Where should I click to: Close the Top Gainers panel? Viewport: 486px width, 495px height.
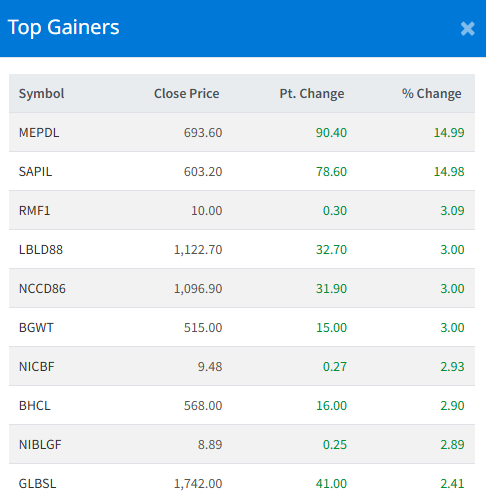[467, 29]
